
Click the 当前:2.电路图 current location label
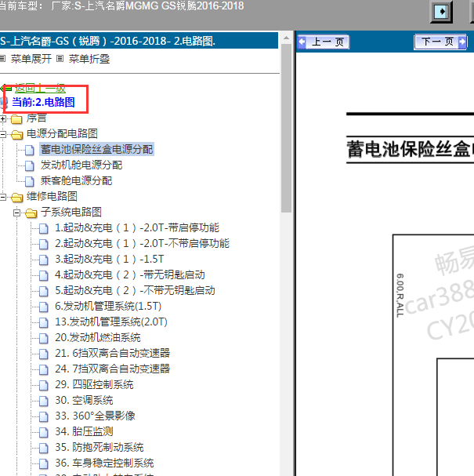[x=43, y=102]
